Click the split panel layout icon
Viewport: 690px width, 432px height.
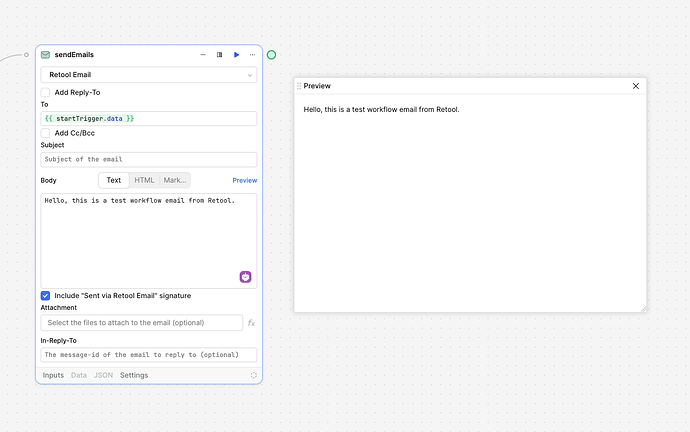(220, 55)
